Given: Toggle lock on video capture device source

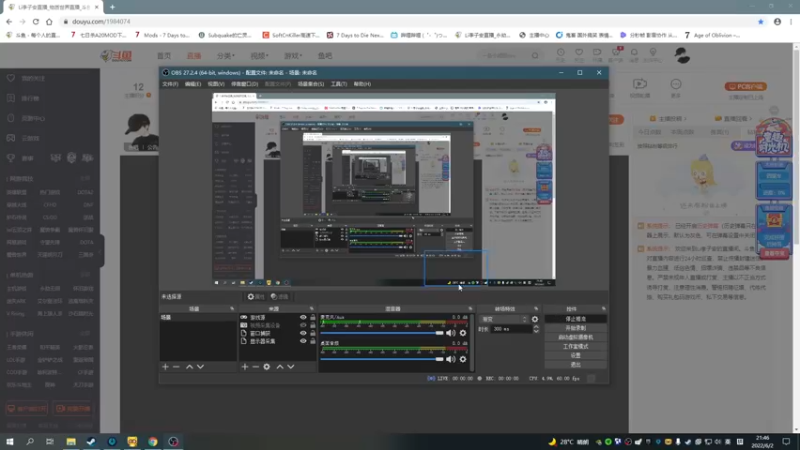Looking at the screenshot, I should click(313, 325).
